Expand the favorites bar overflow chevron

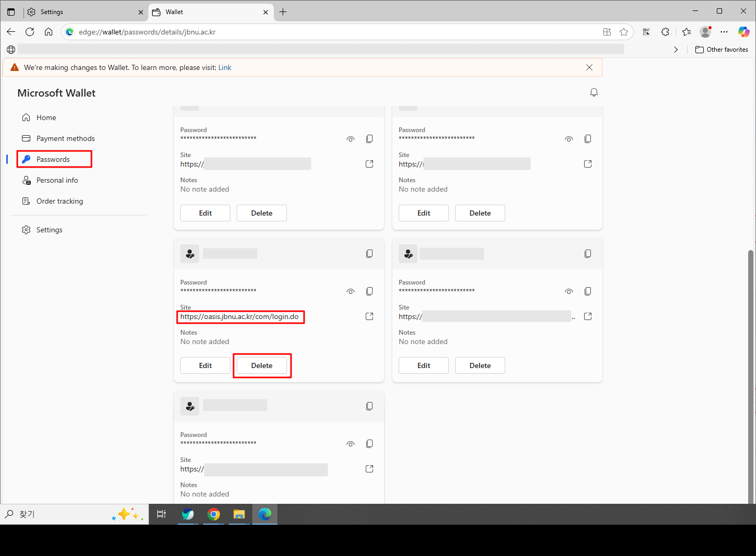point(676,50)
